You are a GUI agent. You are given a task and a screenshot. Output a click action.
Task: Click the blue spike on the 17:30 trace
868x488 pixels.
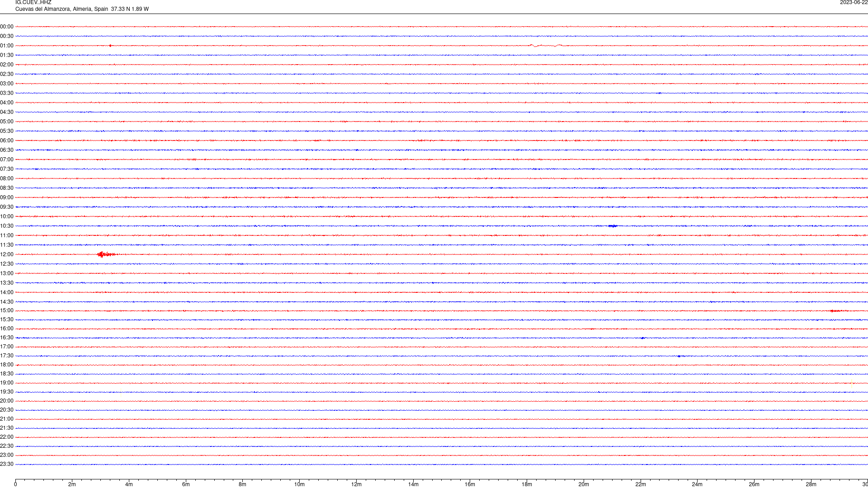pyautogui.click(x=679, y=356)
